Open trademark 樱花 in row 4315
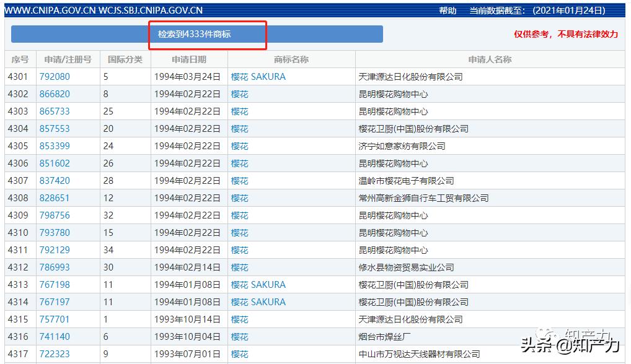The image size is (631, 364). pos(239,319)
